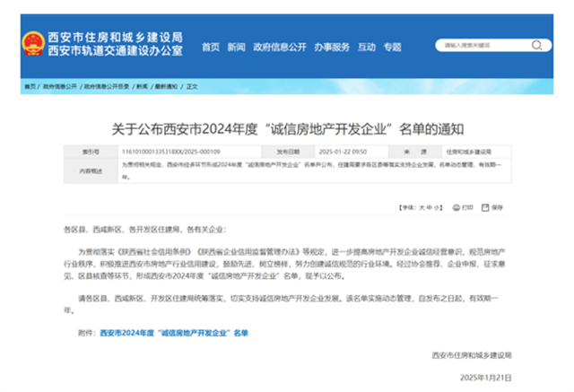Click the save icon next to 保存
This screenshot has width=574, height=392.
point(485,207)
